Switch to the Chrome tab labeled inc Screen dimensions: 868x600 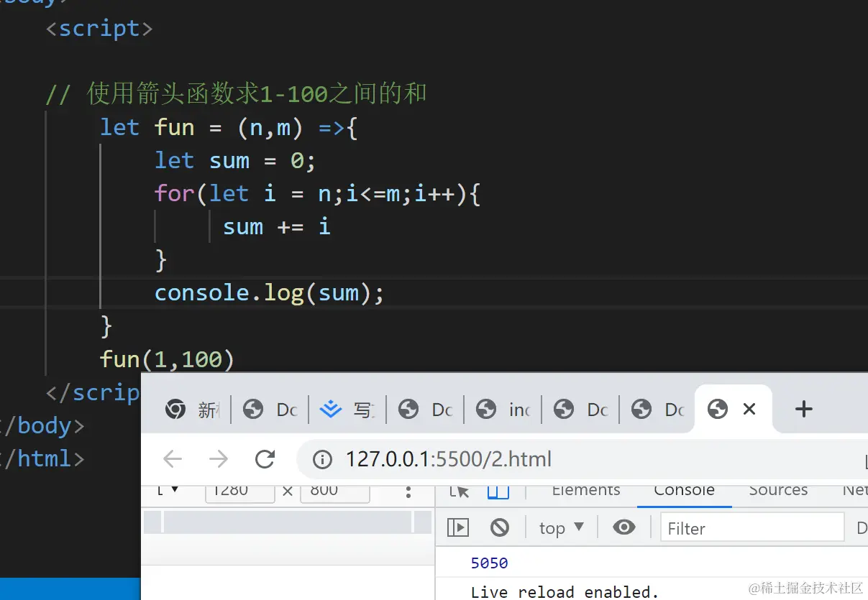click(503, 410)
